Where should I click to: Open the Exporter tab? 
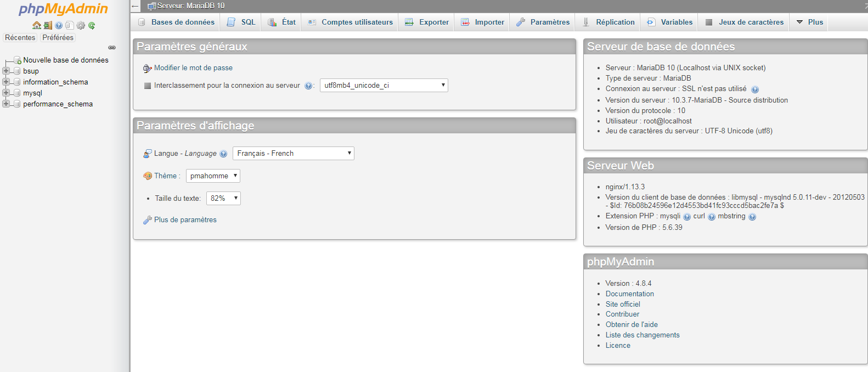point(426,22)
